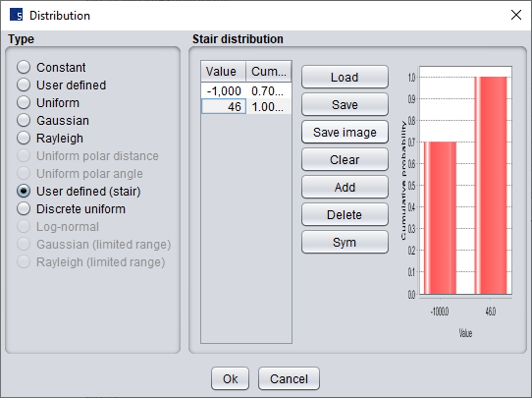
Task: Click the Load button
Action: click(345, 77)
